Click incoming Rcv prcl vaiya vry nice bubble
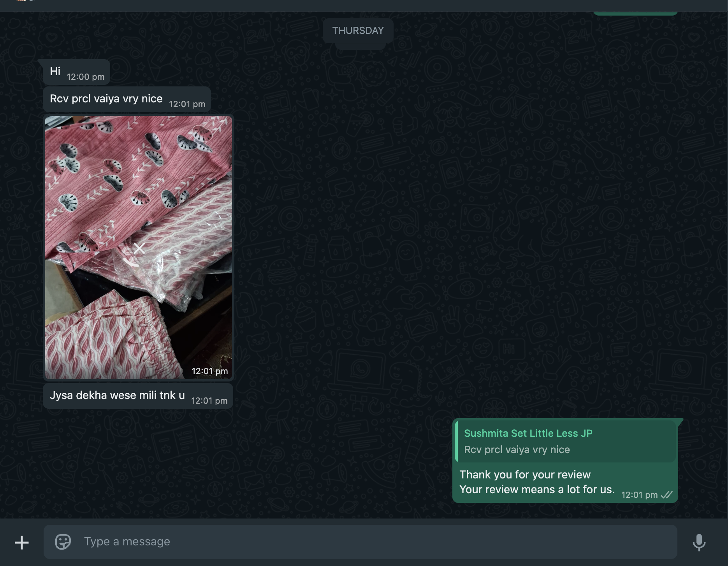This screenshot has width=728, height=566. (106, 99)
